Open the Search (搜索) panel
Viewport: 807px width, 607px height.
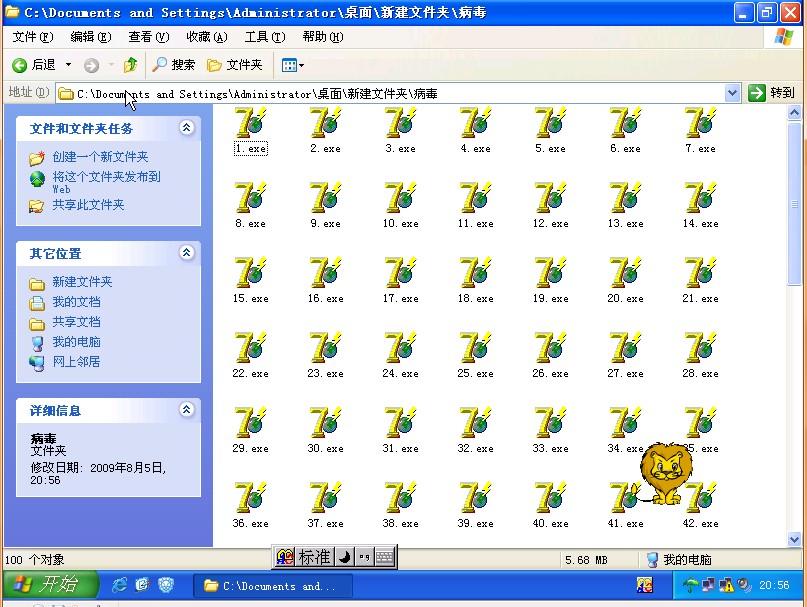pos(174,65)
